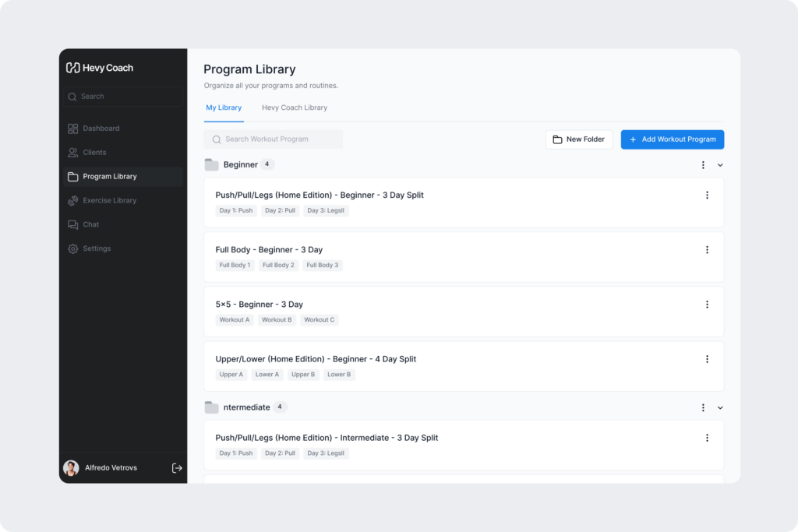
Task: Switch to the Hevy Coach Library tab
Action: coord(295,107)
